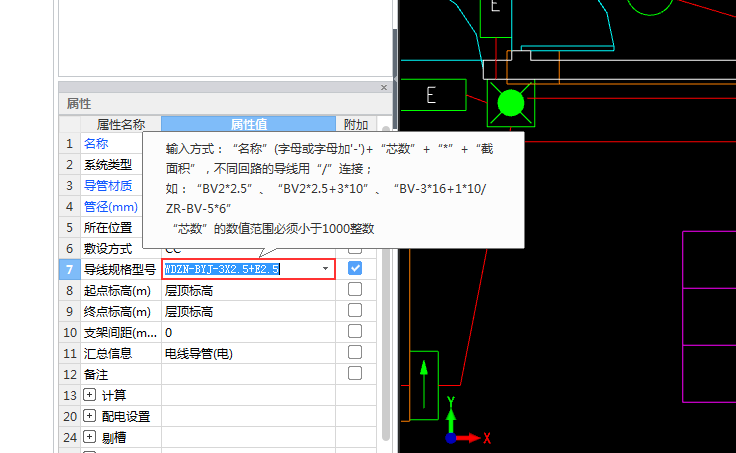Screen dimensions: 736x453
Task: Click the 电线导管(电) value cell
Action: point(248,353)
